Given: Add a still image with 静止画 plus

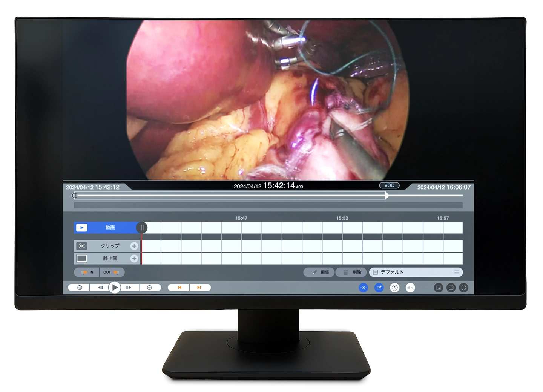Looking at the screenshot, I should 134,259.
